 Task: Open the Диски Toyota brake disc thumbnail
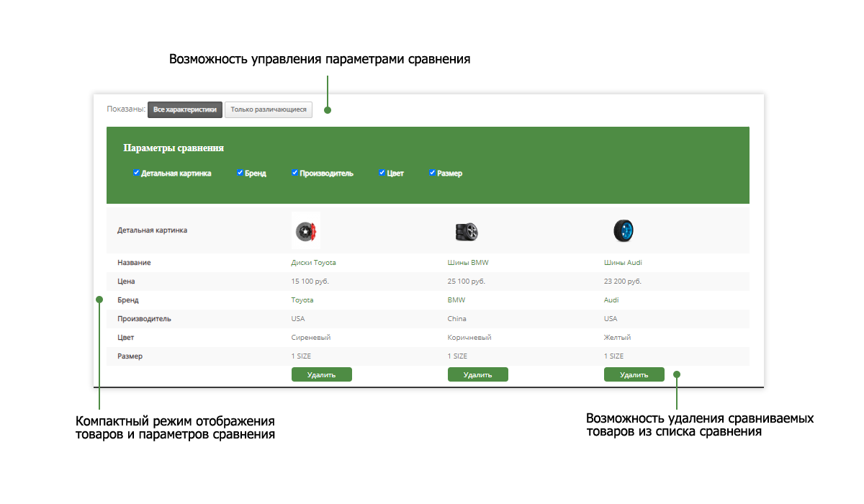306,231
